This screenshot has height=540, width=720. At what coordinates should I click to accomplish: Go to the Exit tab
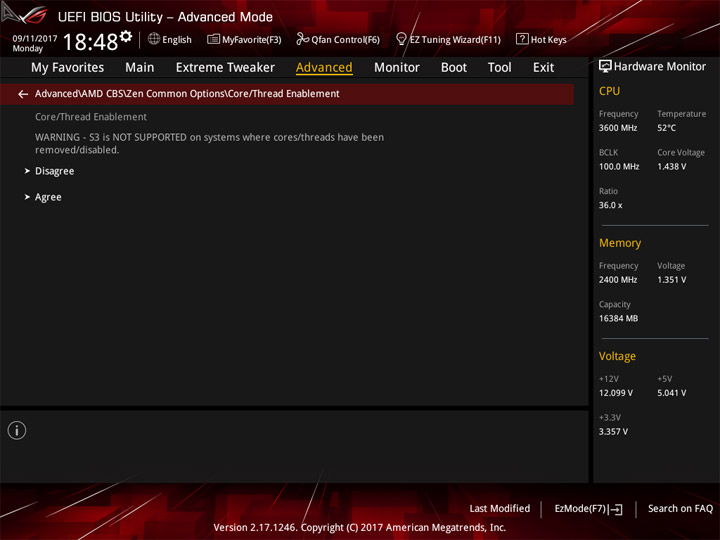543,68
